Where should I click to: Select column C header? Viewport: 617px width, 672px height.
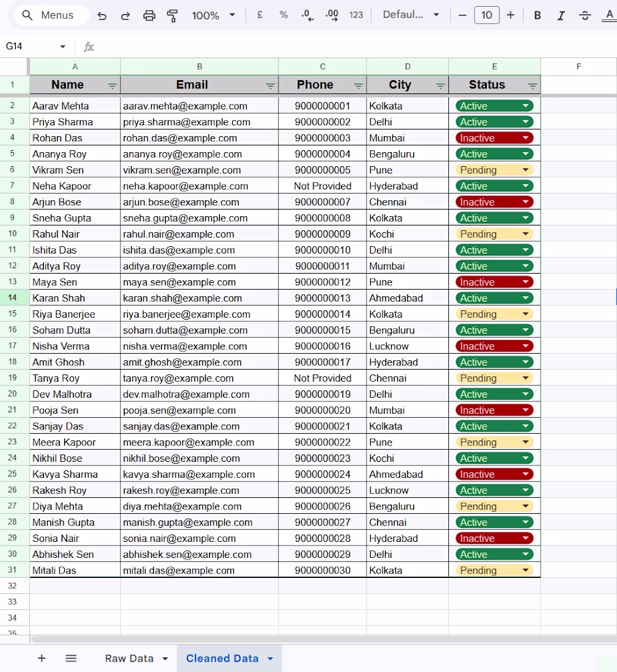tap(323, 67)
